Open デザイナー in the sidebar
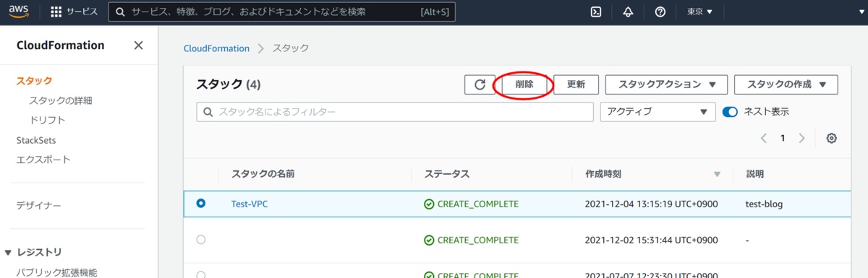 [38, 206]
